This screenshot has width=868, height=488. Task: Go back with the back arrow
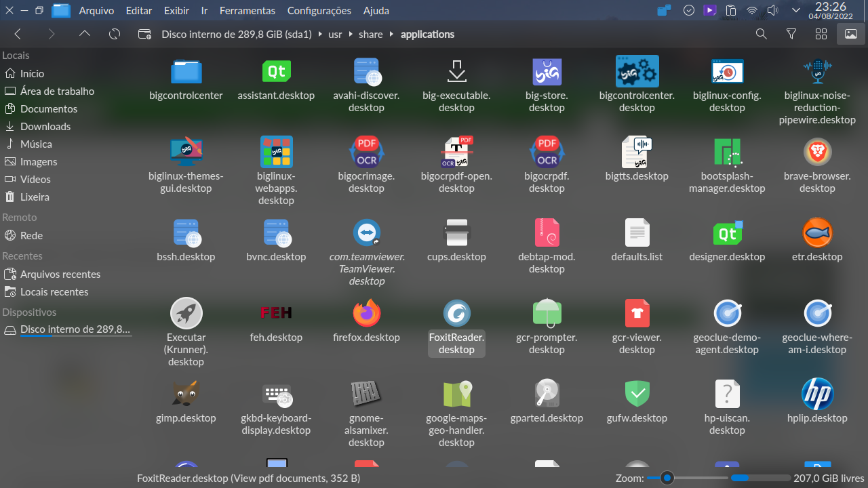point(18,34)
